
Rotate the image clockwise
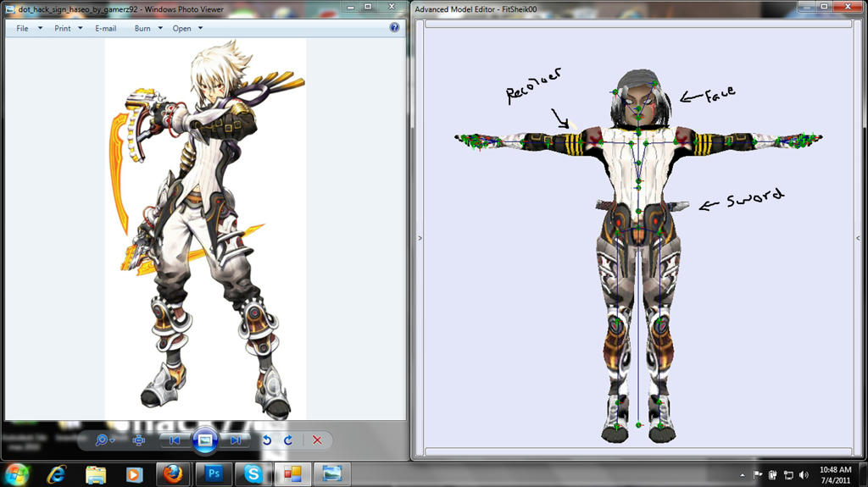tap(288, 440)
